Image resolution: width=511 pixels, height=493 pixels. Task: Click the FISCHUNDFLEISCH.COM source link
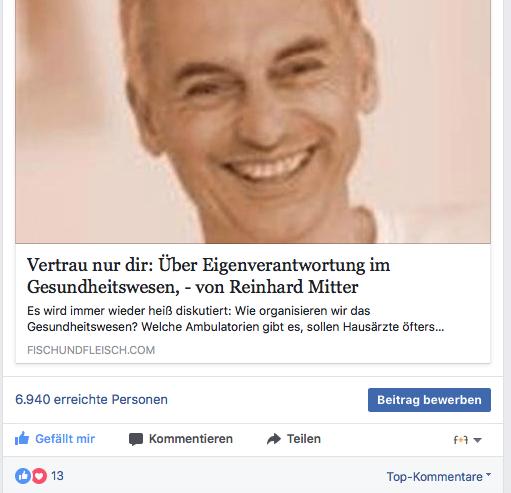(91, 350)
